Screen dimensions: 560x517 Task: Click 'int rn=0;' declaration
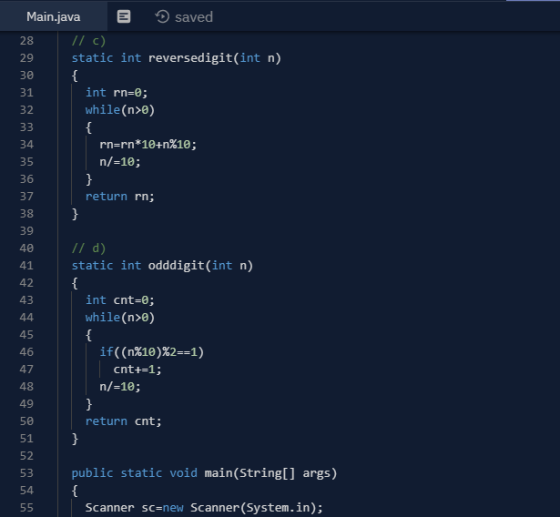tap(116, 93)
